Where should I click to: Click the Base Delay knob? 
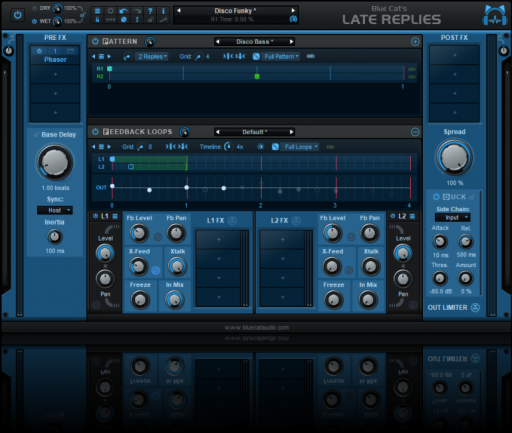(55, 163)
